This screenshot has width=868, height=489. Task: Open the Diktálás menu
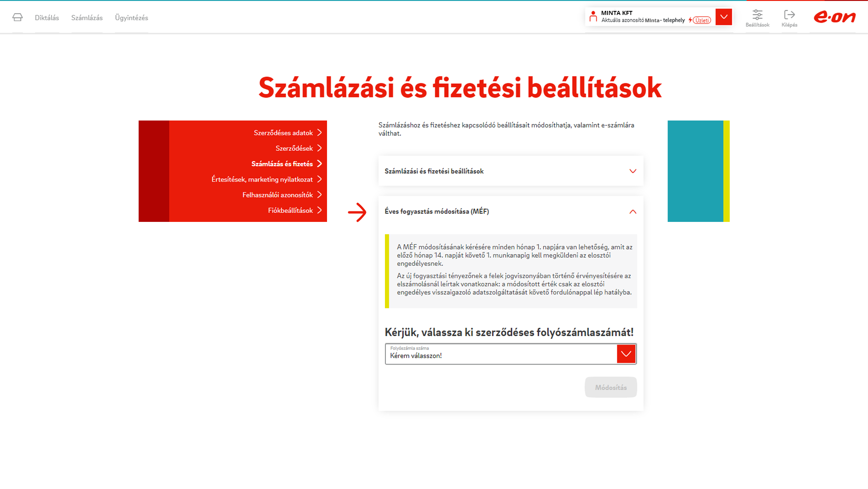point(47,18)
